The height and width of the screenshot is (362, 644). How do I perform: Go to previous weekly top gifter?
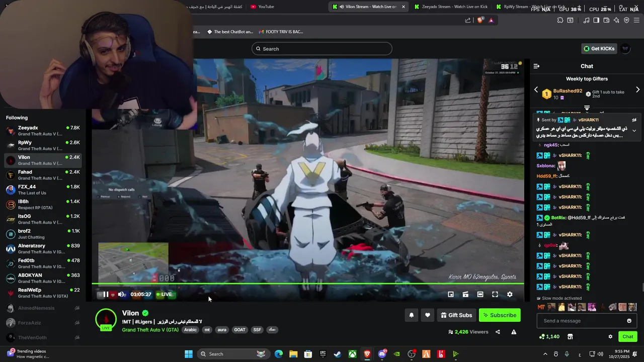point(536,89)
